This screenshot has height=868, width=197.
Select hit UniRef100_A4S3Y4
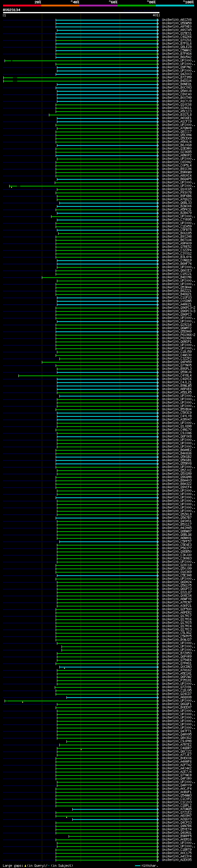point(177,856)
